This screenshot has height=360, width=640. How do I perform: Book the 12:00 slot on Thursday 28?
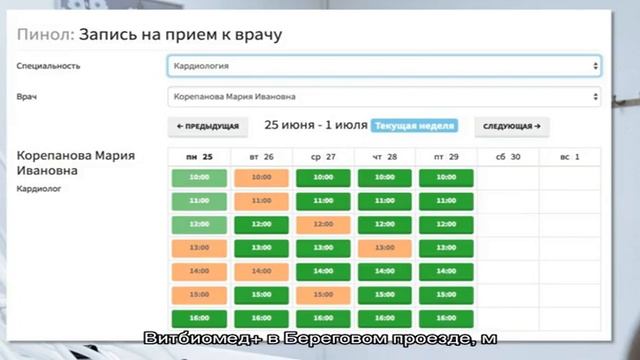385,225
